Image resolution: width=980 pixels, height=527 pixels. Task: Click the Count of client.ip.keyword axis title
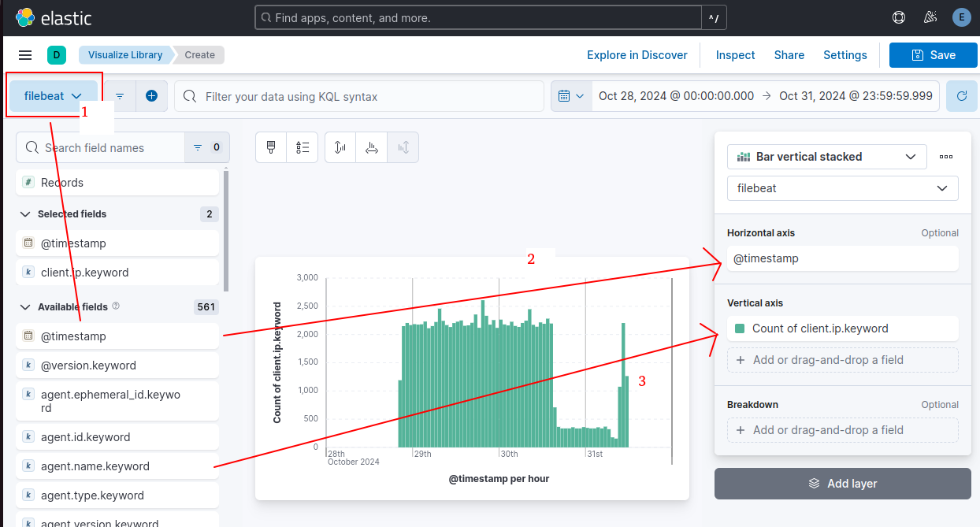pos(277,362)
